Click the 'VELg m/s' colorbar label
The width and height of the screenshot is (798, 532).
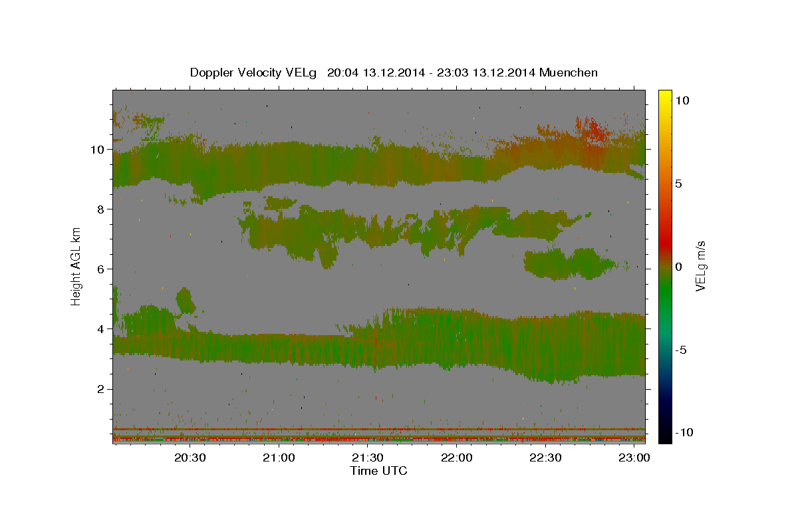click(700, 266)
